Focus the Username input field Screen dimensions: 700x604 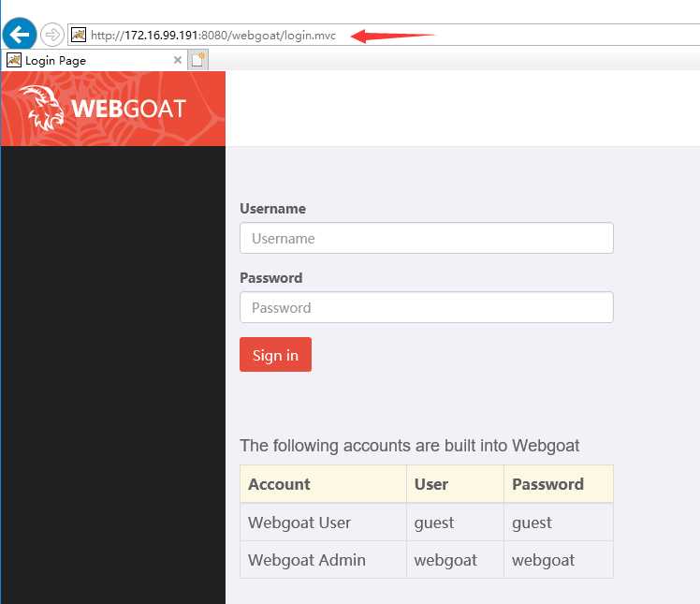427,238
